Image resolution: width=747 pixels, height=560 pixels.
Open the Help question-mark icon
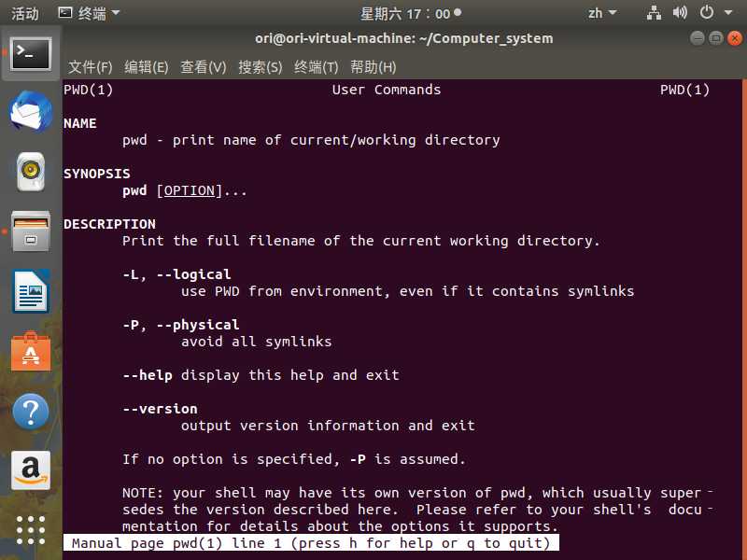pyautogui.click(x=31, y=412)
